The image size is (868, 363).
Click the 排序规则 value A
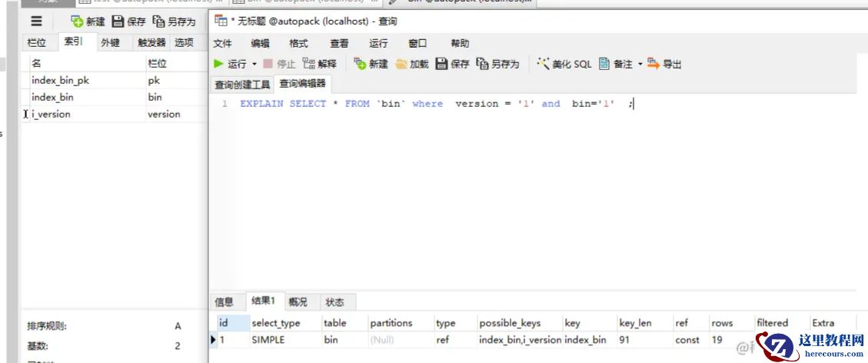[x=178, y=327]
